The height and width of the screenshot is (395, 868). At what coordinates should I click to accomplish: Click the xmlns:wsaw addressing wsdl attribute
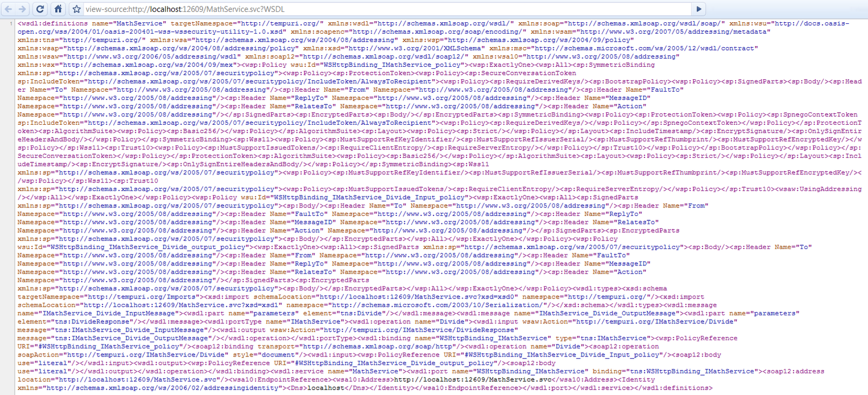[129, 56]
